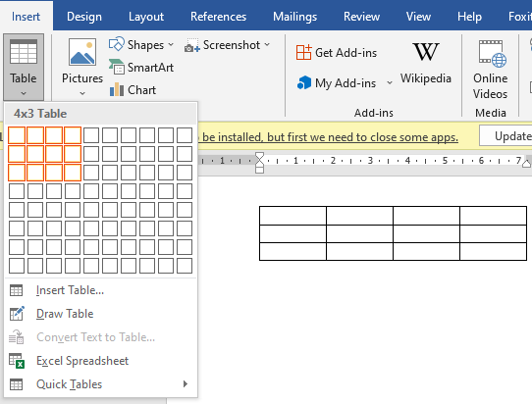Viewport: 532px width, 404px height.
Task: Open the Wikipedia add-in
Action: pyautogui.click(x=425, y=63)
